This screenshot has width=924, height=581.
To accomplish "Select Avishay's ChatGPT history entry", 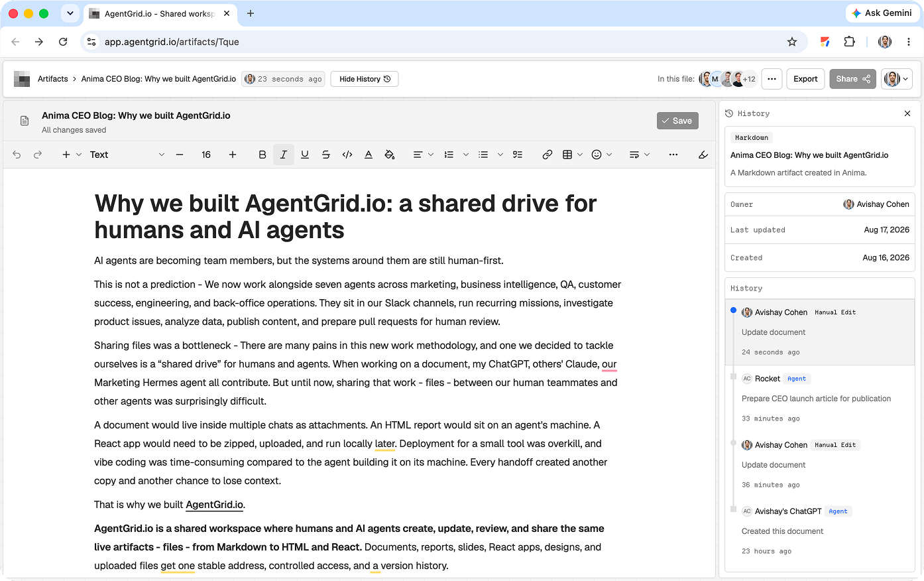I will pyautogui.click(x=820, y=531).
